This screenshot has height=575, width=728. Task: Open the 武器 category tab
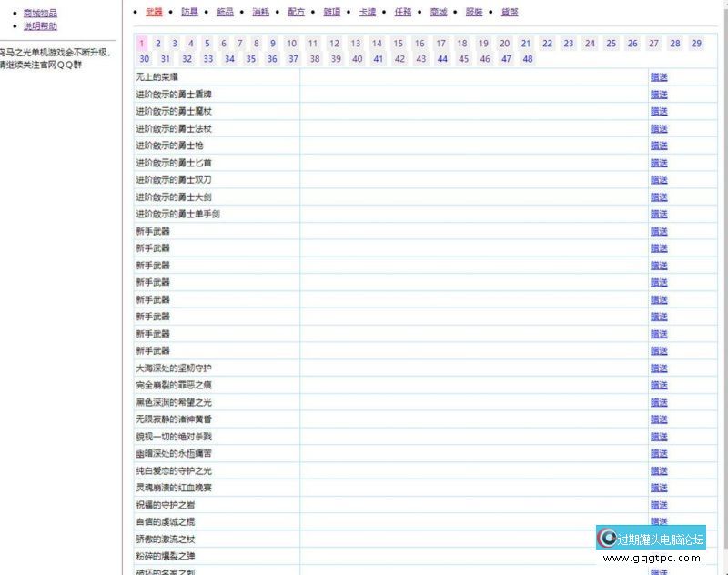click(154, 12)
